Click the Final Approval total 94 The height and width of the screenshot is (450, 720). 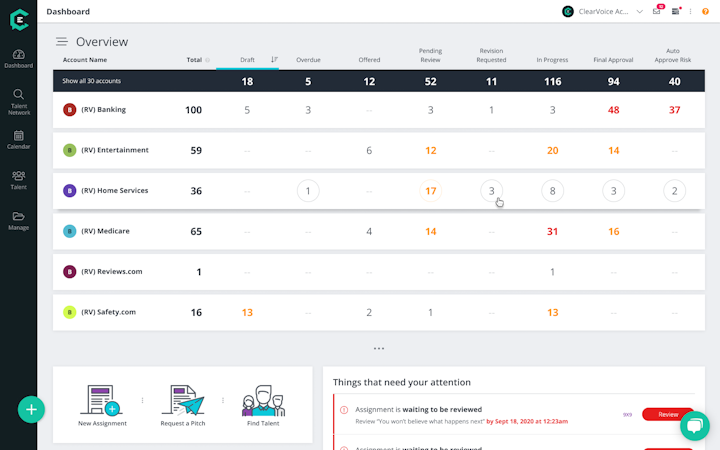coord(613,81)
